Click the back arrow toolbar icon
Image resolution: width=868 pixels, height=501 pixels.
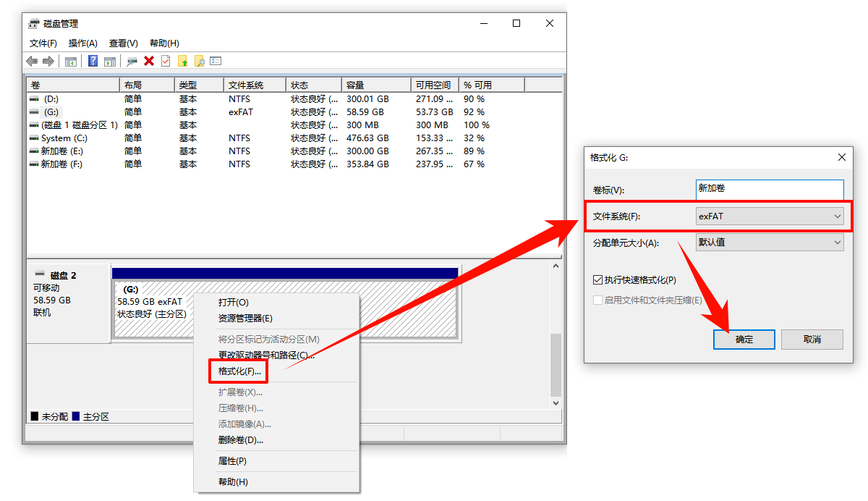pos(32,62)
